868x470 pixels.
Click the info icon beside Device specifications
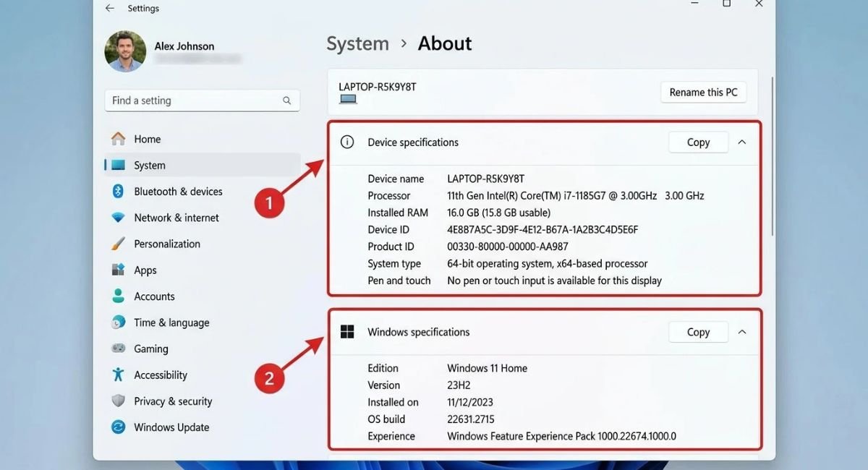pyautogui.click(x=347, y=142)
